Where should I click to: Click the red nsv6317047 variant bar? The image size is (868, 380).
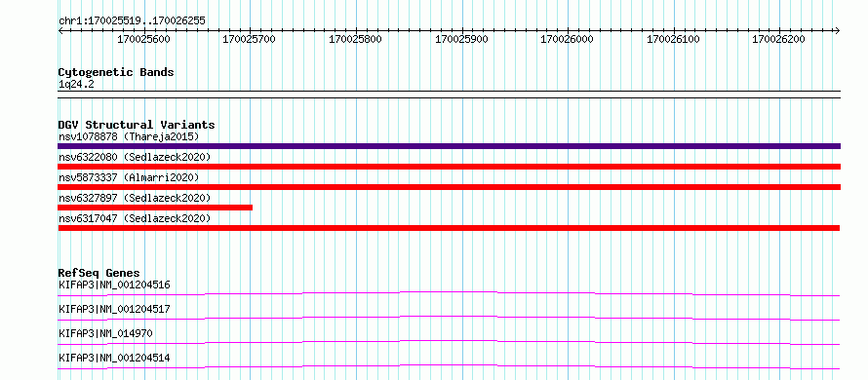coord(449,228)
